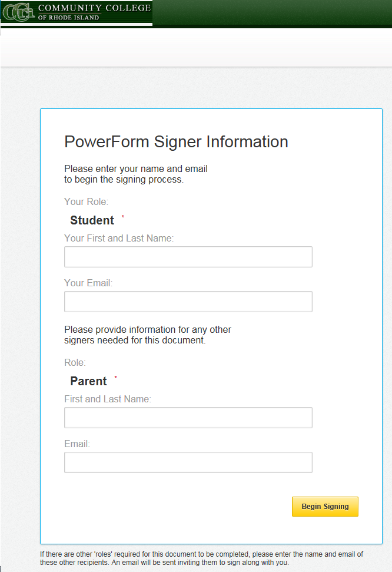Click the Community College of Rhode Island title
The image size is (392, 572).
click(94, 12)
